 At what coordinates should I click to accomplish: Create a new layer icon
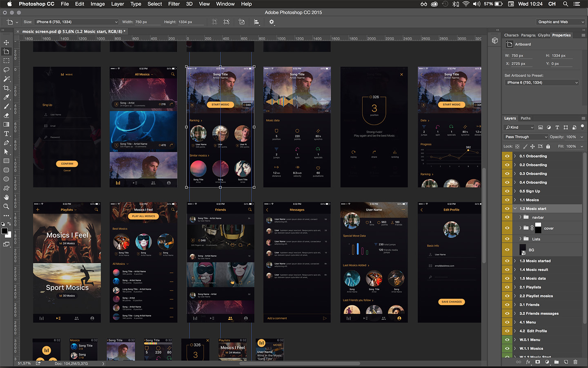pos(566,362)
